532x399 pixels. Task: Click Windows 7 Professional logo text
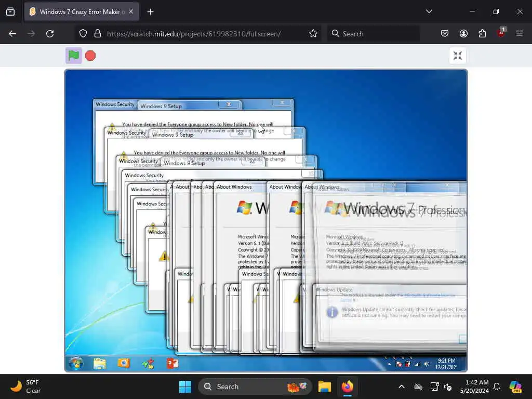tap(404, 210)
